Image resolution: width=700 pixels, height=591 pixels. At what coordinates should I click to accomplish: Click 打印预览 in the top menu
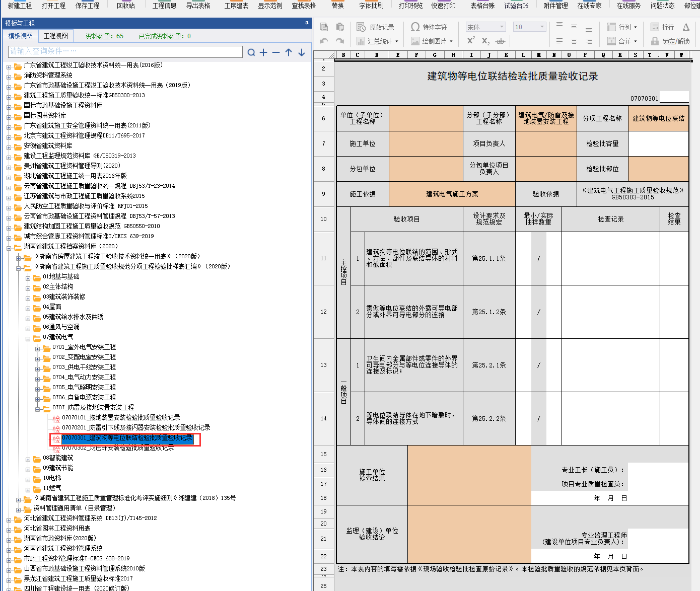(x=410, y=6)
